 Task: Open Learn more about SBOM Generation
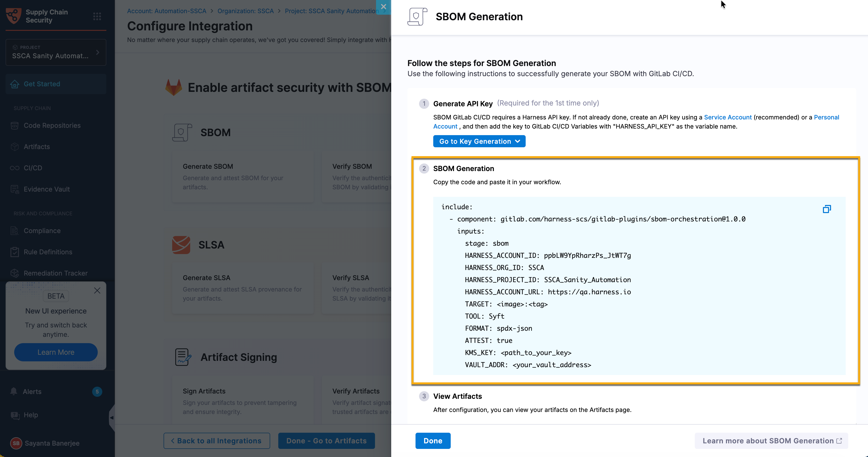coord(771,441)
